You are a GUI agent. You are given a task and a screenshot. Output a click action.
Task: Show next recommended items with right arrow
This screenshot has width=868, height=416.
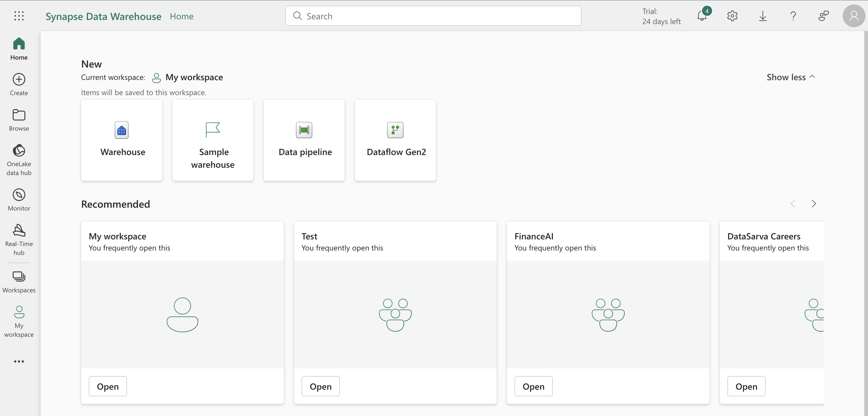pyautogui.click(x=814, y=204)
